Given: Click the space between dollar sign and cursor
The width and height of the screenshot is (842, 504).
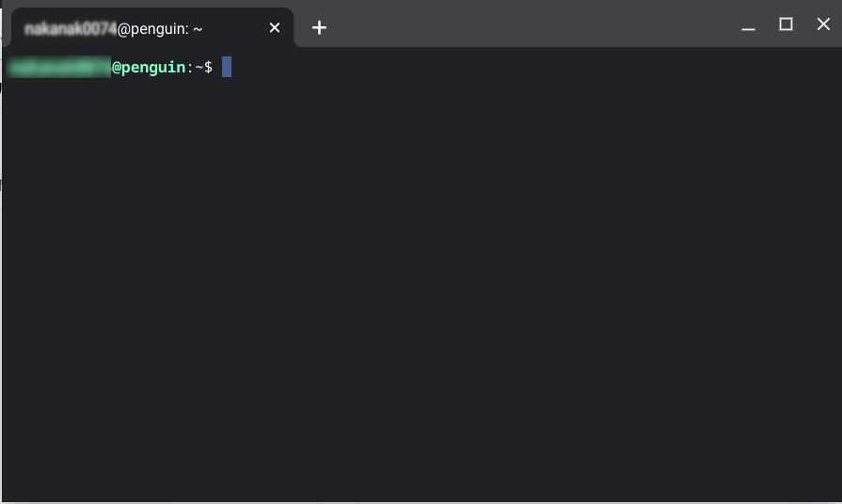Looking at the screenshot, I should (217, 67).
